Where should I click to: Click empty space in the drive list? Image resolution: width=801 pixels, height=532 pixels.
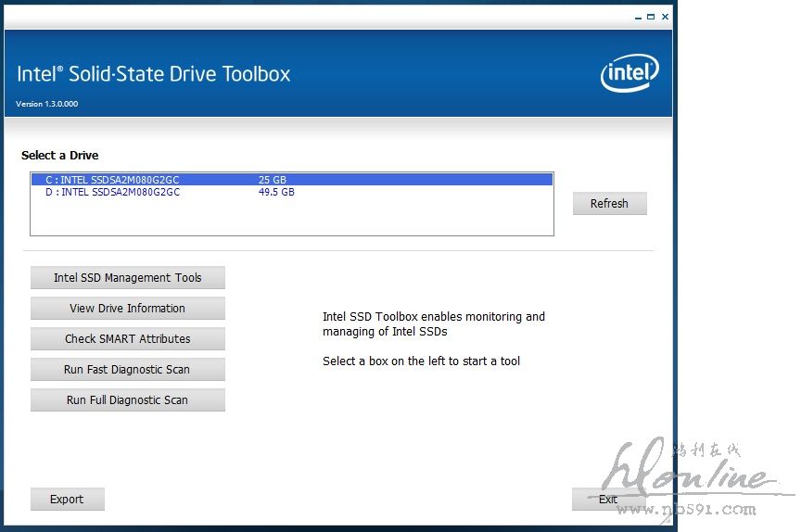[x=291, y=218]
